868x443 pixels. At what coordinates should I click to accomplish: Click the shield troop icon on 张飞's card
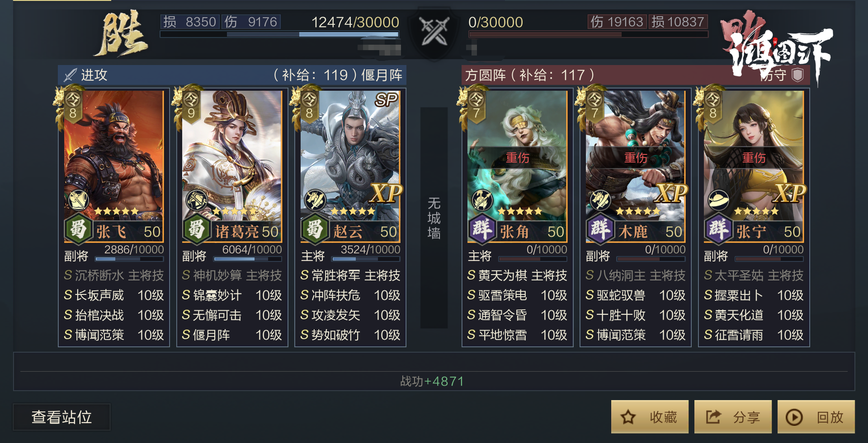pyautogui.click(x=79, y=200)
